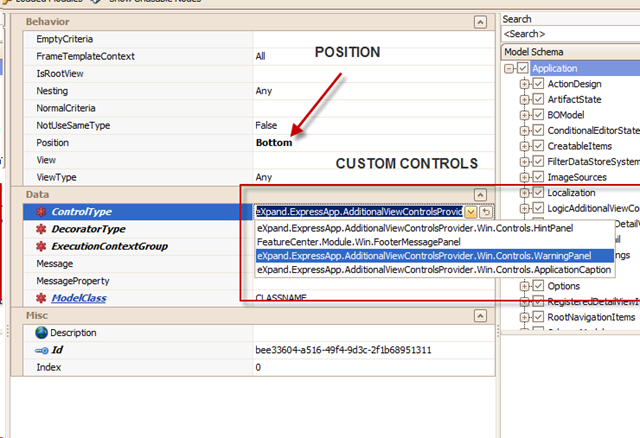Click the Index value 0
Image resolution: width=640 pixels, height=438 pixels.
pos(258,367)
